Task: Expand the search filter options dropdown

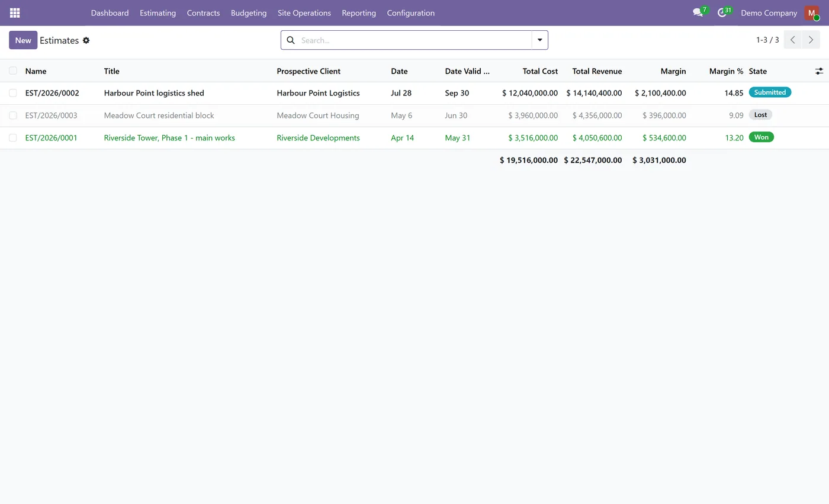Action: click(x=540, y=40)
